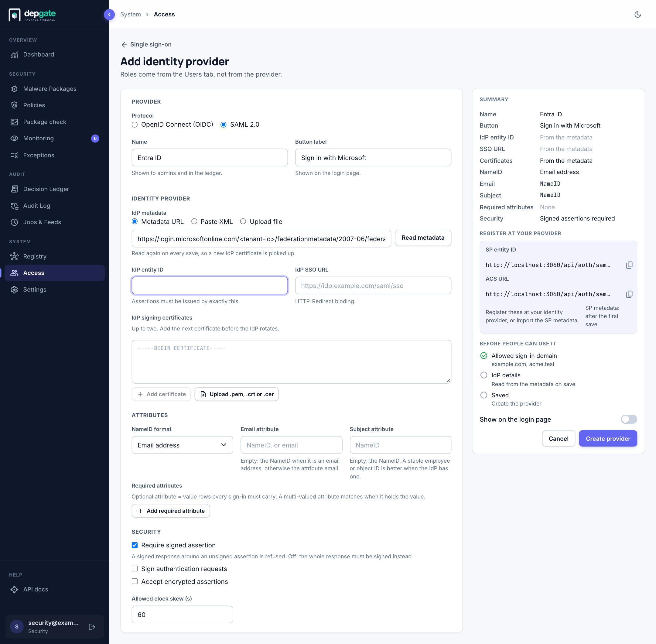
Task: Toggle Show on the login page
Action: 629,420
